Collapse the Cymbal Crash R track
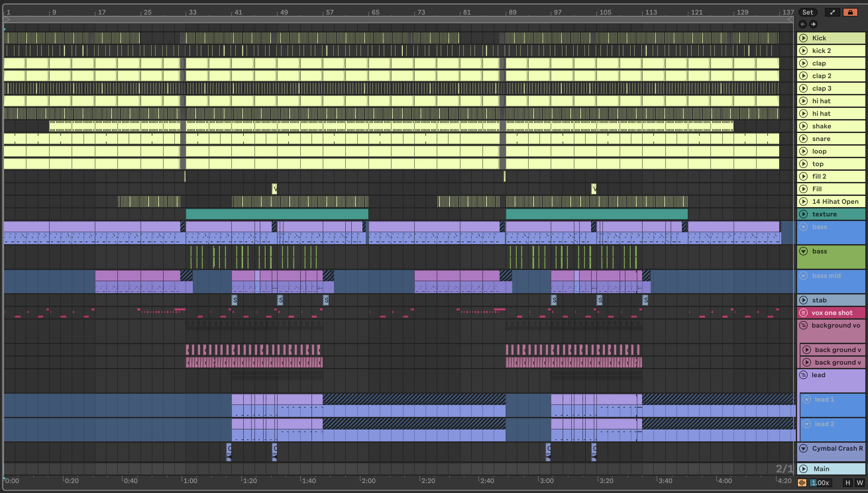 (803, 448)
